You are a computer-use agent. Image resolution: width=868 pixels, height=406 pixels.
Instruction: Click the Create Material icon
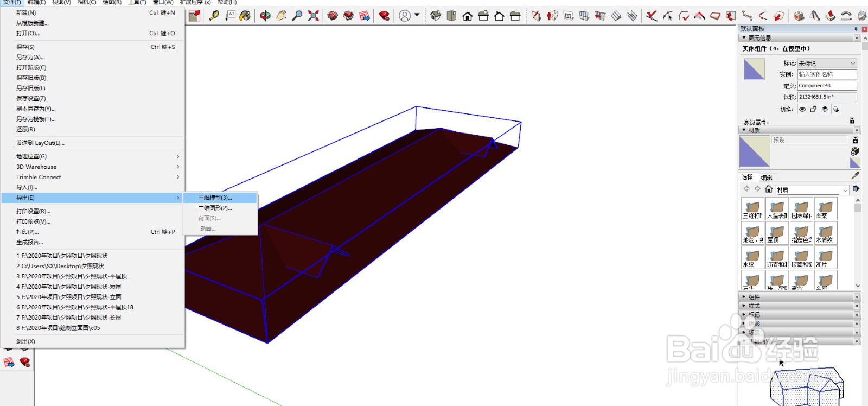point(855,151)
